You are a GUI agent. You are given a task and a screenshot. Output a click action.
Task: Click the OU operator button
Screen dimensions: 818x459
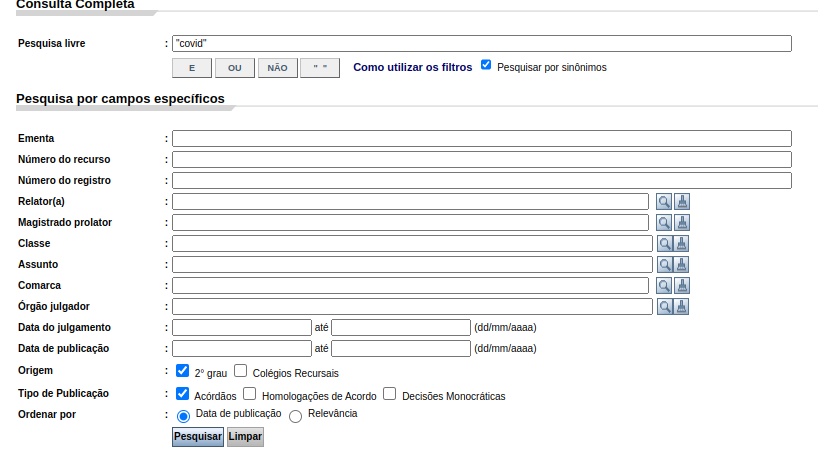point(234,68)
